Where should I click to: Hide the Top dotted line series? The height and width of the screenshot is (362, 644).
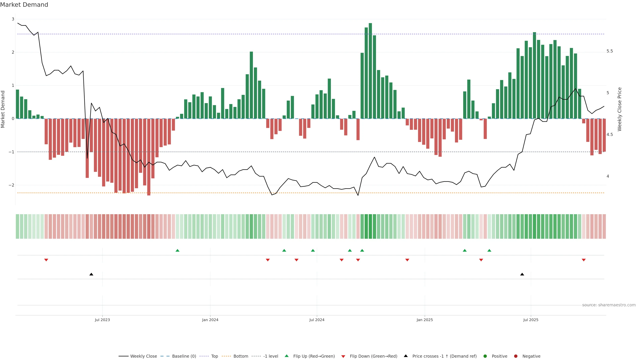click(x=214, y=356)
